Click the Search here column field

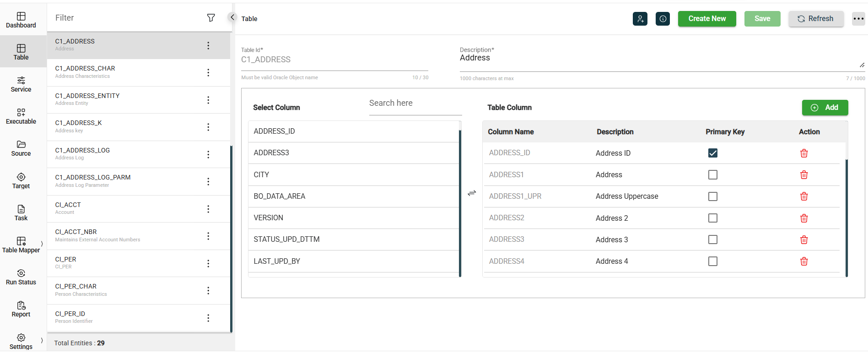[x=415, y=103]
